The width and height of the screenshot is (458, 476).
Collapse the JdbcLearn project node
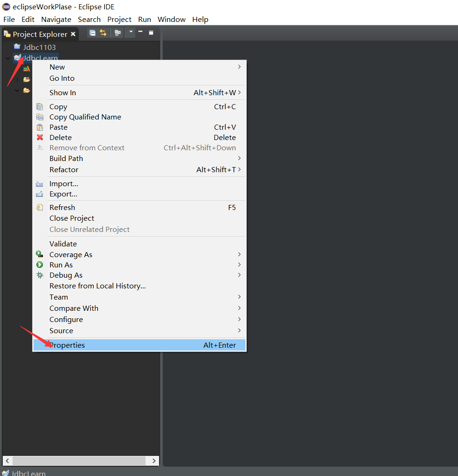(x=8, y=58)
